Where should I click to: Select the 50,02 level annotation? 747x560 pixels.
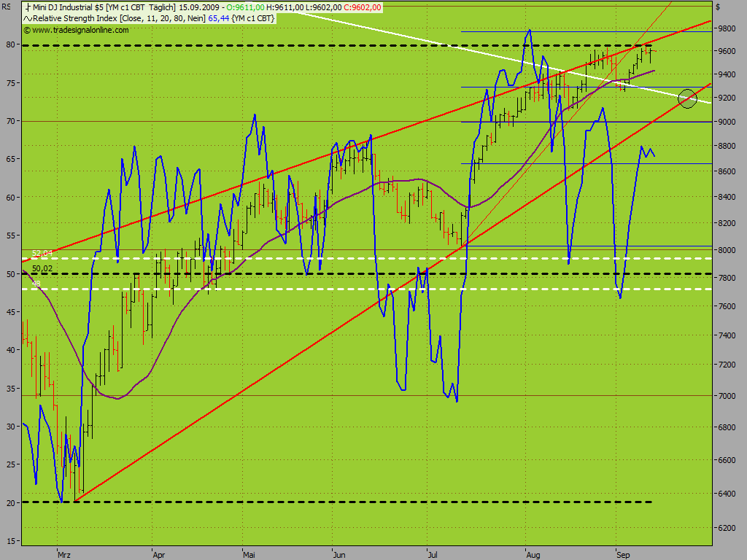(42, 268)
